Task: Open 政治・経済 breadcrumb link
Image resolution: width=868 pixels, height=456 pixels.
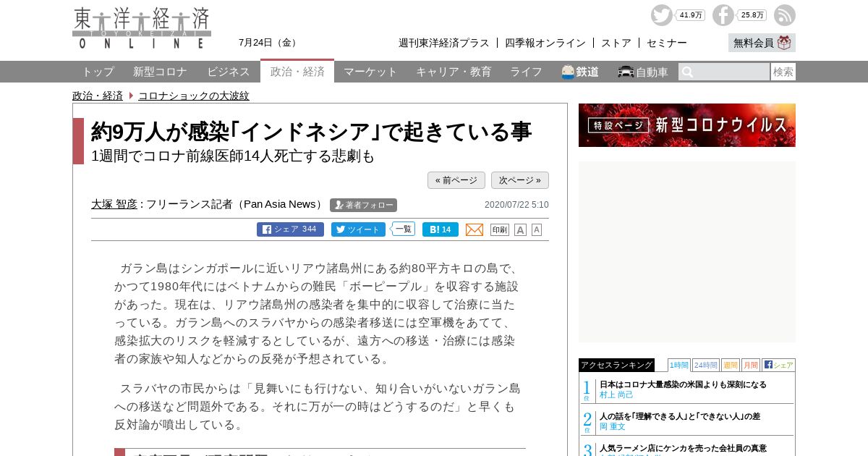Action: point(98,96)
